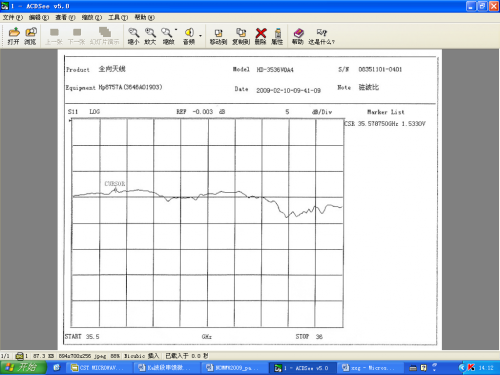The height and width of the screenshot is (375, 500).
Task: Click the S11 chart in the image viewer
Action: (x=207, y=223)
